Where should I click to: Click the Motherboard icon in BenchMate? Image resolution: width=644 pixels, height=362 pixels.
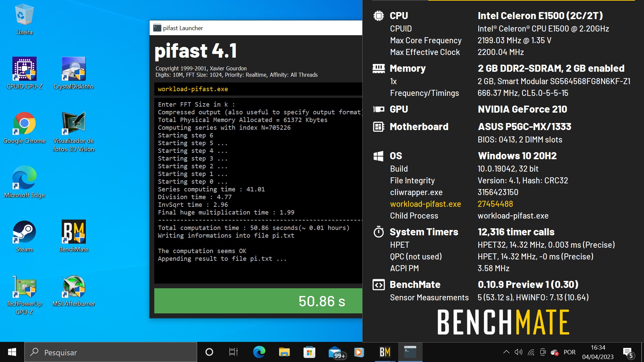(x=379, y=127)
